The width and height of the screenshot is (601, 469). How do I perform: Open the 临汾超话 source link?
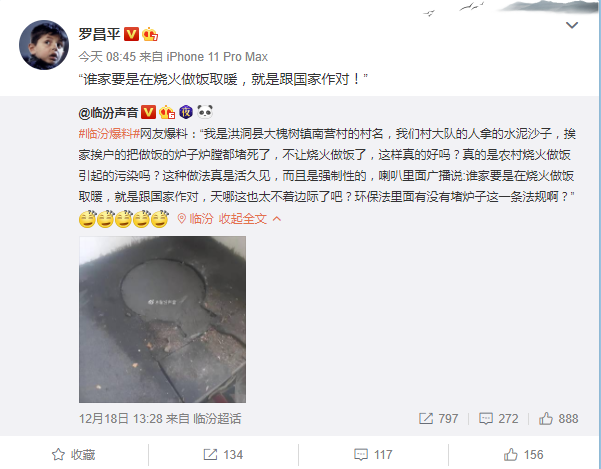(217, 418)
